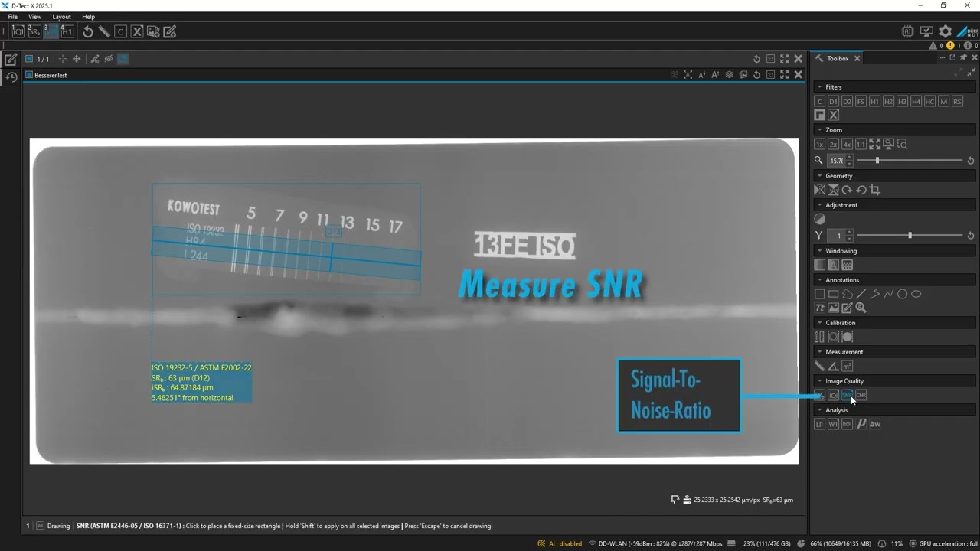The height and width of the screenshot is (551, 980).
Task: Reset the zoom slider value
Action: 971,161
